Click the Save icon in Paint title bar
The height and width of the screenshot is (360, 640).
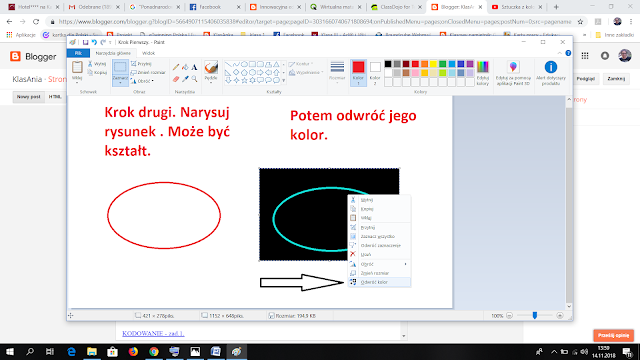pyautogui.click(x=85, y=42)
